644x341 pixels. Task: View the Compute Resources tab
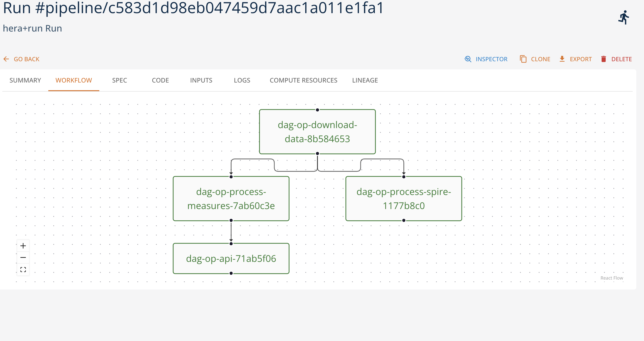tap(303, 80)
